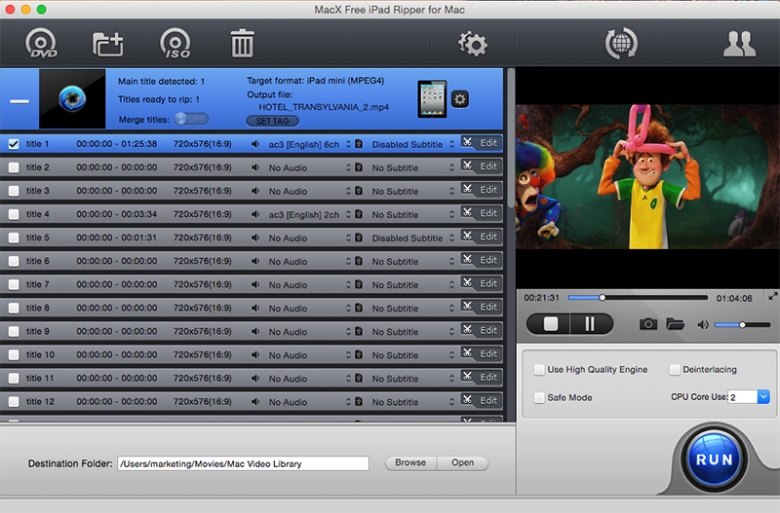
Task: Open the user accounts icon at top right
Action: (739, 43)
